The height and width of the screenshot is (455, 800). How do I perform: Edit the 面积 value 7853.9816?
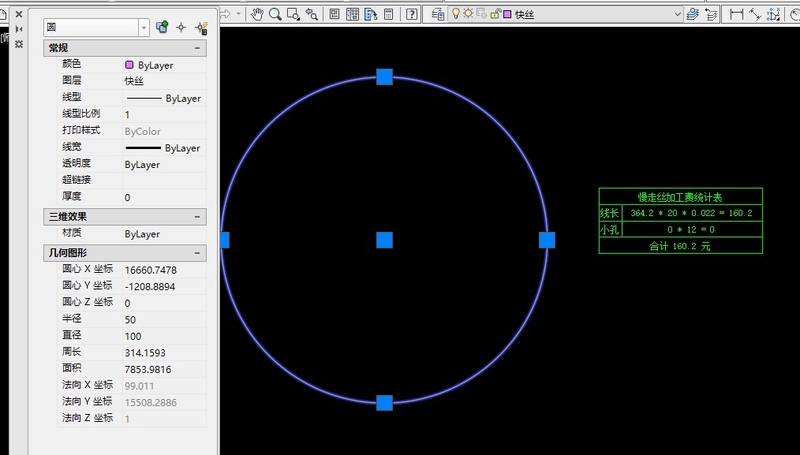164,369
